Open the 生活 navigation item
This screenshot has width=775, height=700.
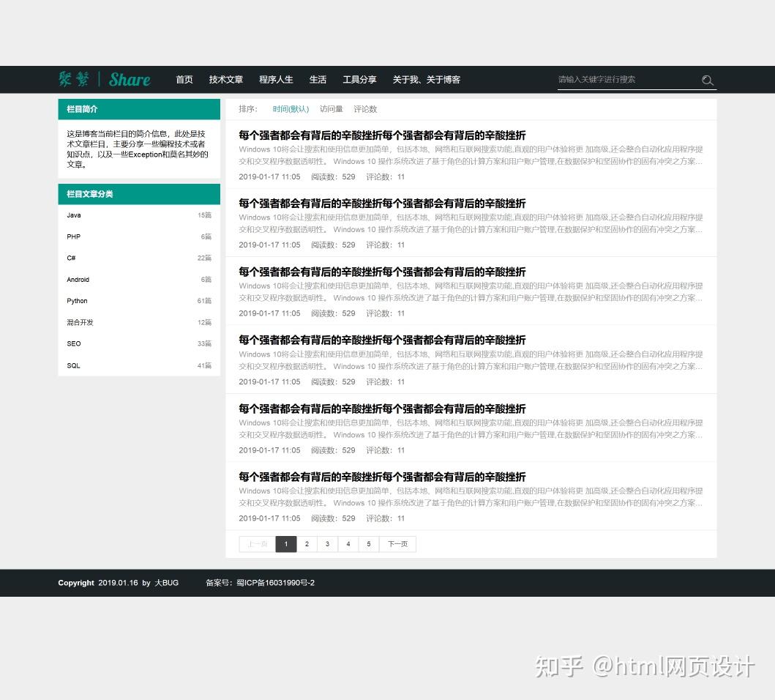(x=318, y=80)
